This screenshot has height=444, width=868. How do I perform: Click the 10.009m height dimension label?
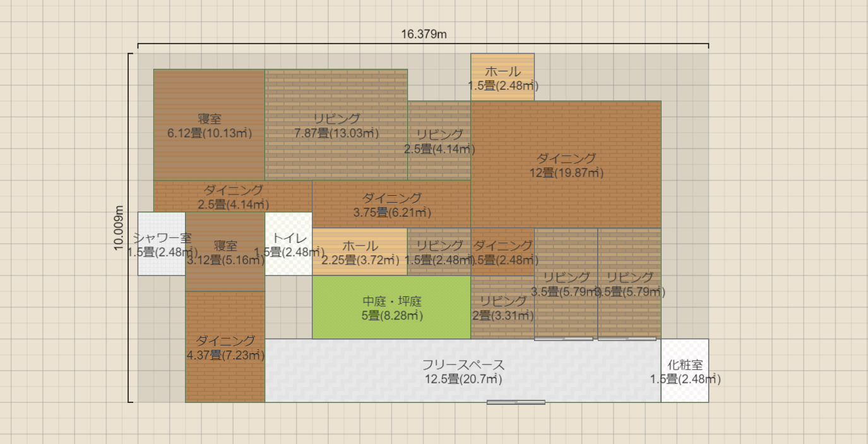119,228
